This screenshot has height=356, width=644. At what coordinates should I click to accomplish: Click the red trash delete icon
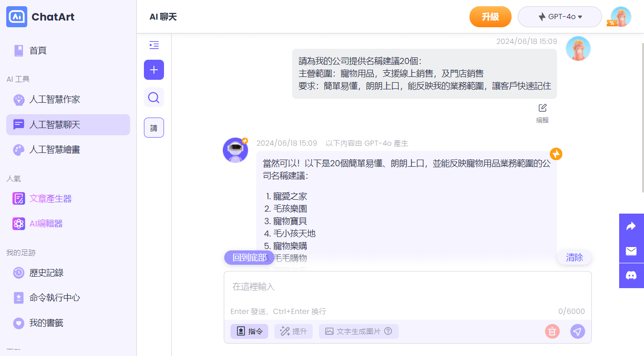coord(552,331)
